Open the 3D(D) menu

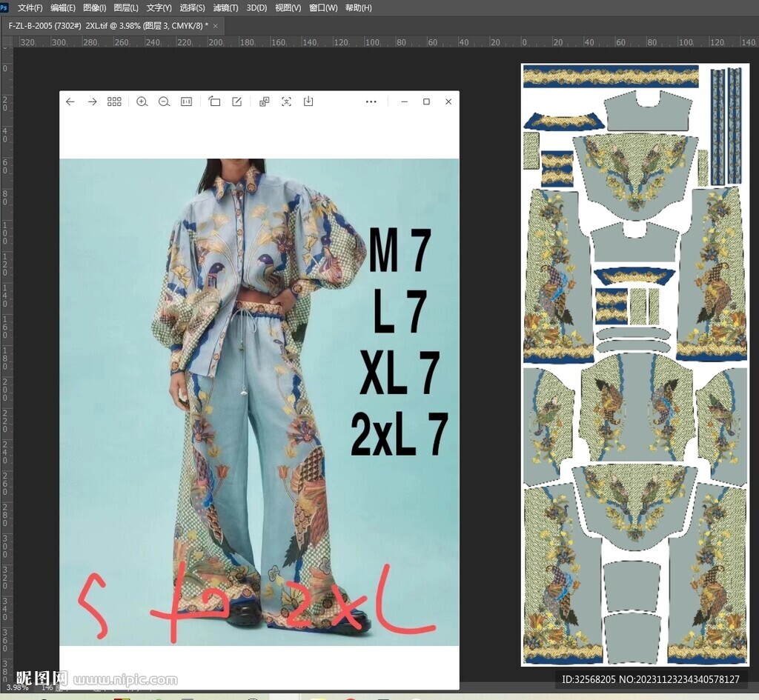point(256,7)
